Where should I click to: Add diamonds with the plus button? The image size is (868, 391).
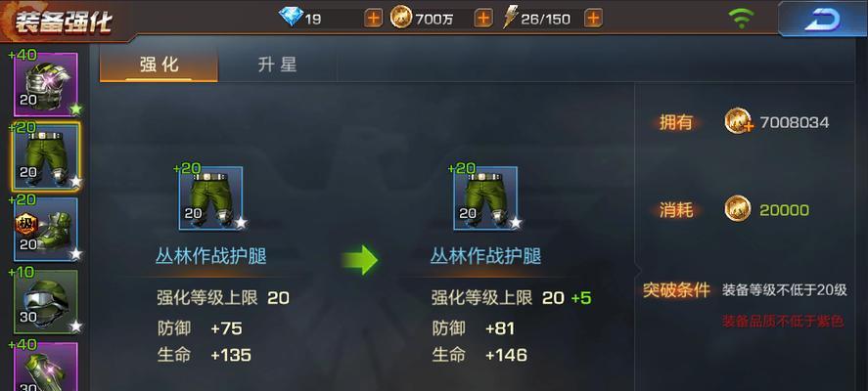pyautogui.click(x=374, y=19)
